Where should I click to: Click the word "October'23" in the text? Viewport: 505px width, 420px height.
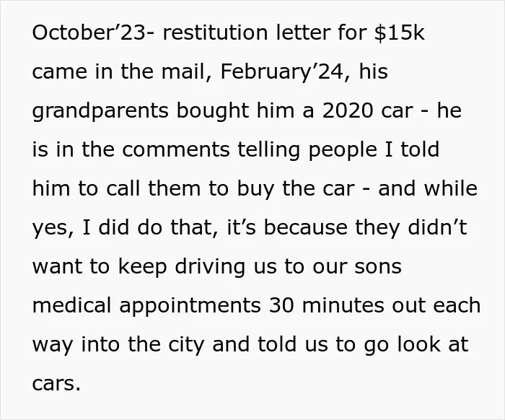click(x=89, y=32)
